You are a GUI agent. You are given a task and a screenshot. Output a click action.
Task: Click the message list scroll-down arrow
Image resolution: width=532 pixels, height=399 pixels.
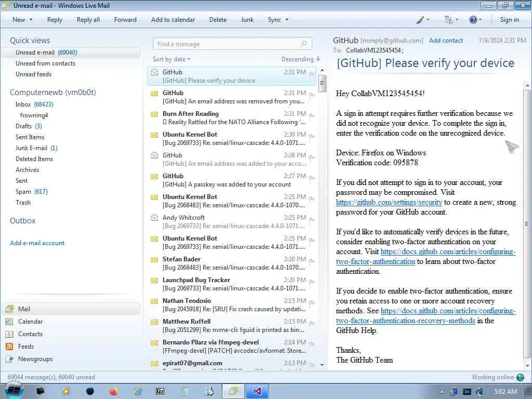pos(322,365)
